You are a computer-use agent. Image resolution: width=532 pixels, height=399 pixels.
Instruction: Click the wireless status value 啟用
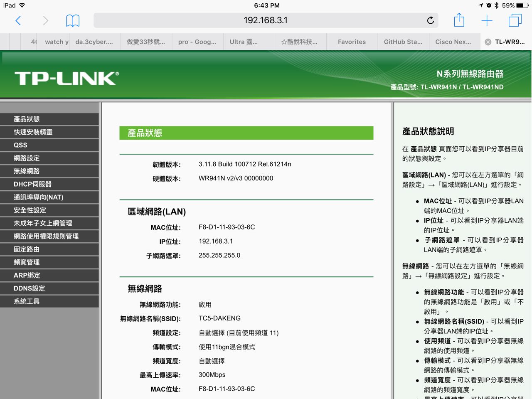(x=205, y=305)
